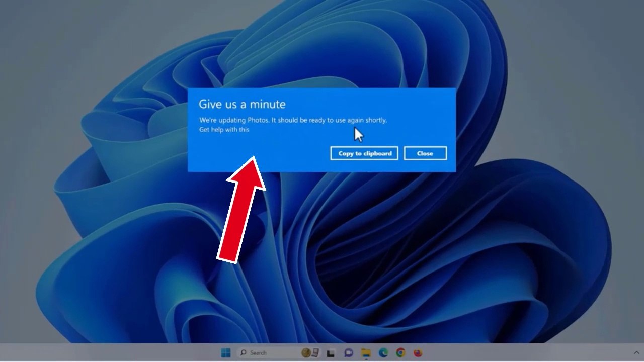
Task: Launch the Chat app from the taskbar
Action: coord(349,353)
